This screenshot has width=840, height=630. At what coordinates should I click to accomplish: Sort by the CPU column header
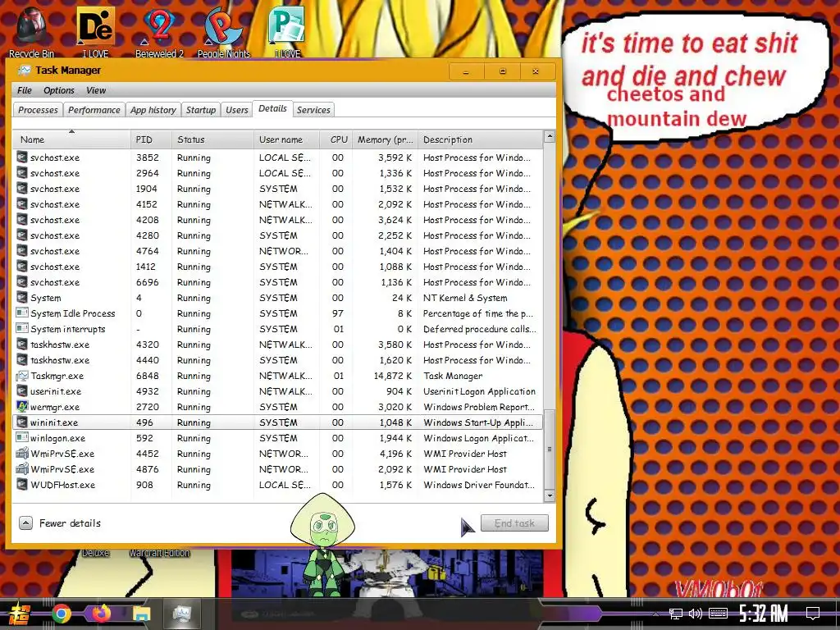[x=336, y=139]
